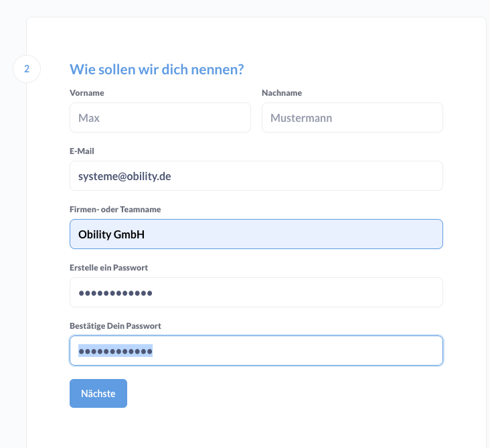The height and width of the screenshot is (448, 490).
Task: Click the Nachname label text
Action: [x=282, y=93]
